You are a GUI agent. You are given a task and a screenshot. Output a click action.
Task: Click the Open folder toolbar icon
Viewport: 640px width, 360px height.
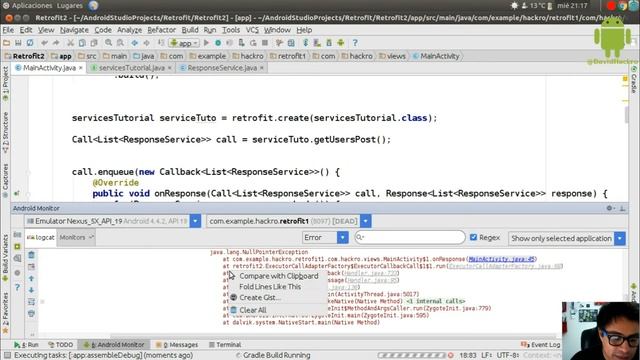(x=6, y=43)
